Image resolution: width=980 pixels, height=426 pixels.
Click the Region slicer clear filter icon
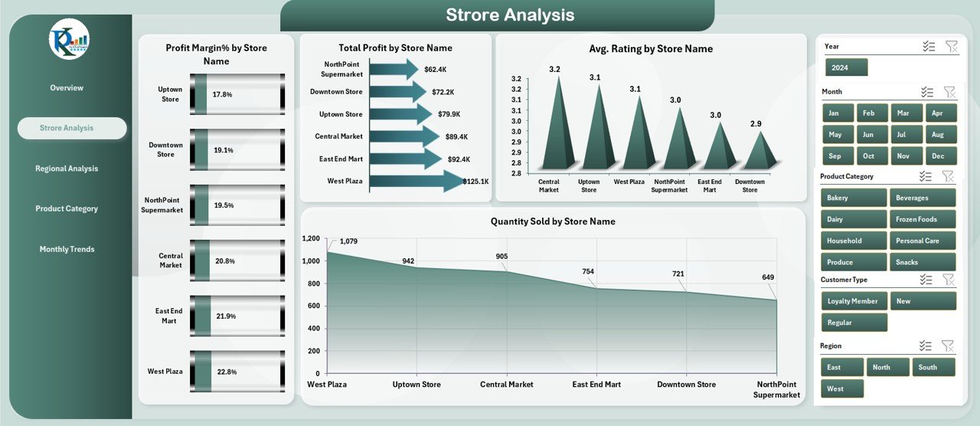pyautogui.click(x=947, y=346)
